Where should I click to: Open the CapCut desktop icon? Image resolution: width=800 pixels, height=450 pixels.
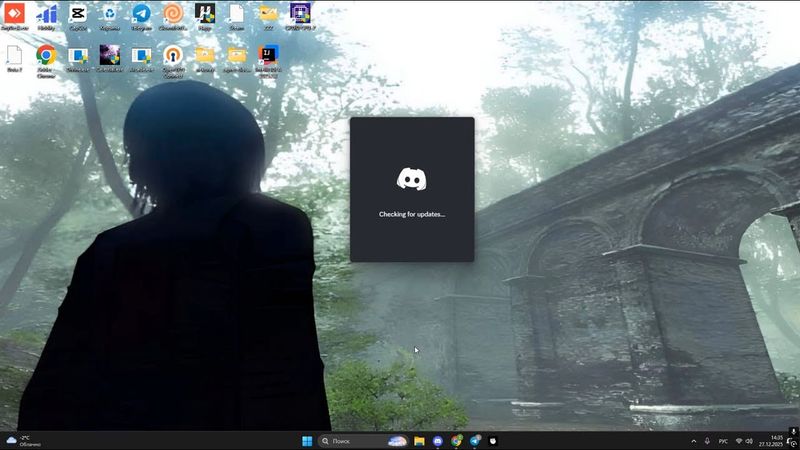pos(78,14)
